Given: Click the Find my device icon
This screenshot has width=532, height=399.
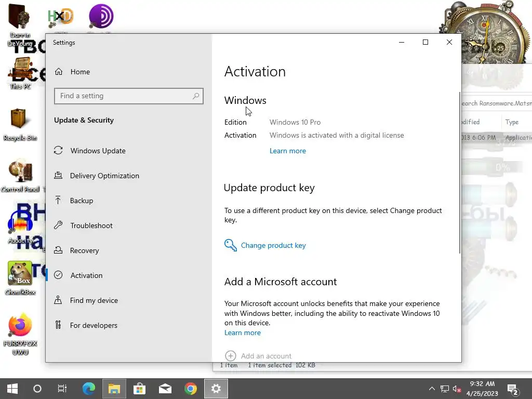Looking at the screenshot, I should click(58, 300).
